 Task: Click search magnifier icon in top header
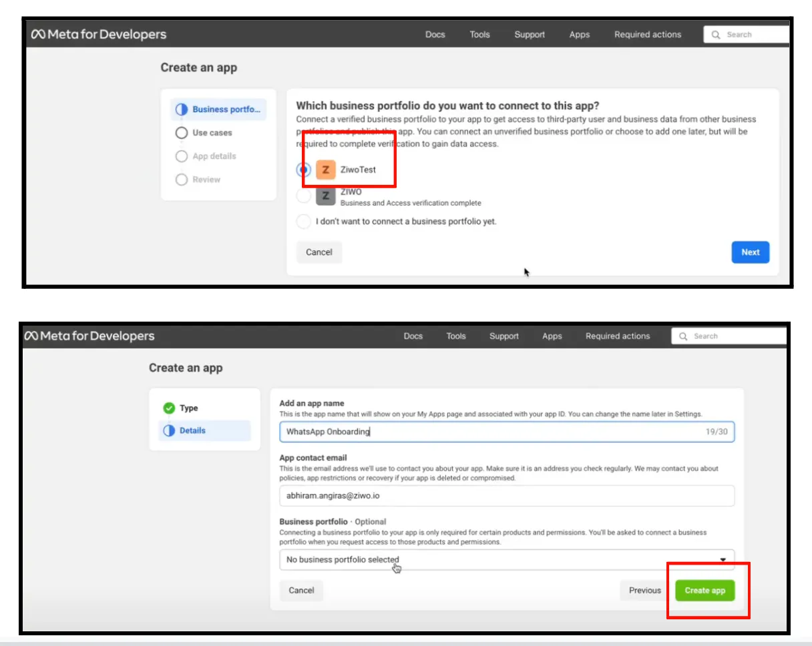[x=716, y=35]
